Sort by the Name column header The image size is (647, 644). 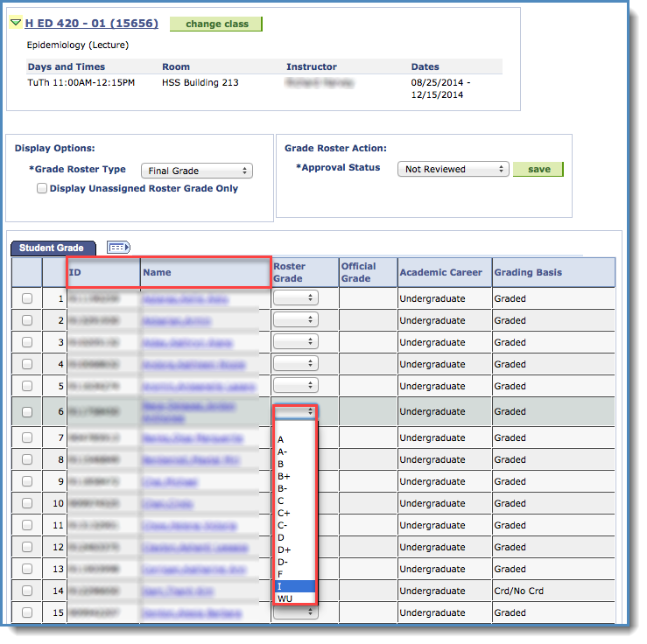coord(158,272)
